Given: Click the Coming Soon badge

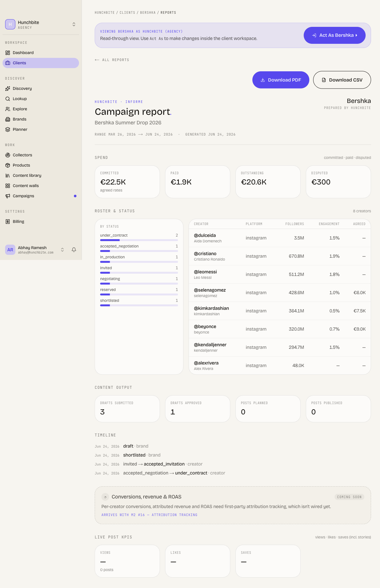Looking at the screenshot, I should click(x=349, y=497).
